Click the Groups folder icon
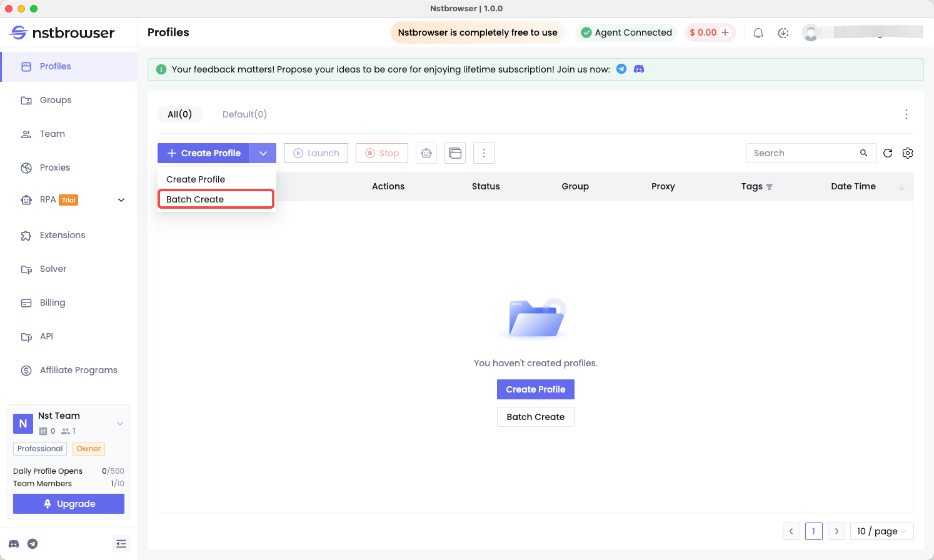Image resolution: width=934 pixels, height=560 pixels. pyautogui.click(x=26, y=100)
